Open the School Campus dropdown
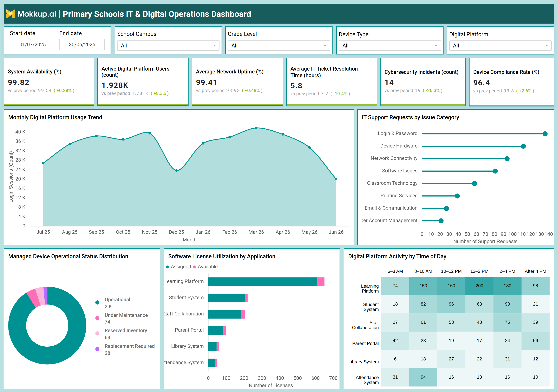The image size is (557, 392). click(168, 46)
